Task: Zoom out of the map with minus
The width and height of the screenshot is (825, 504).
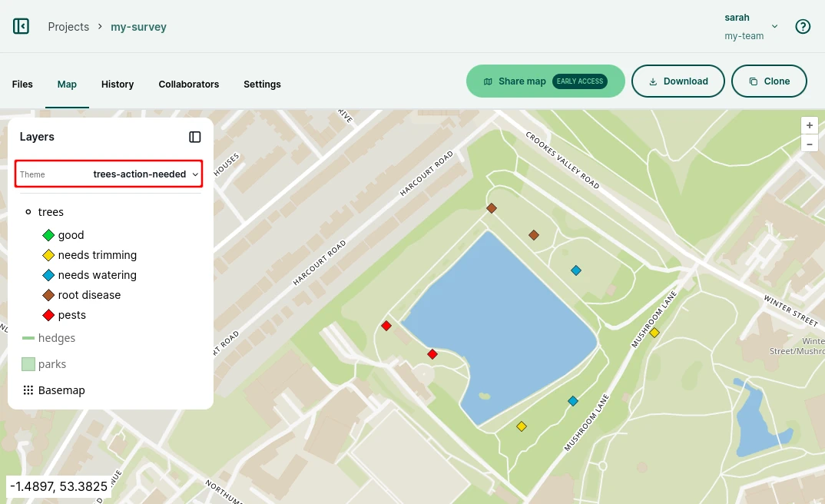Action: point(809,143)
